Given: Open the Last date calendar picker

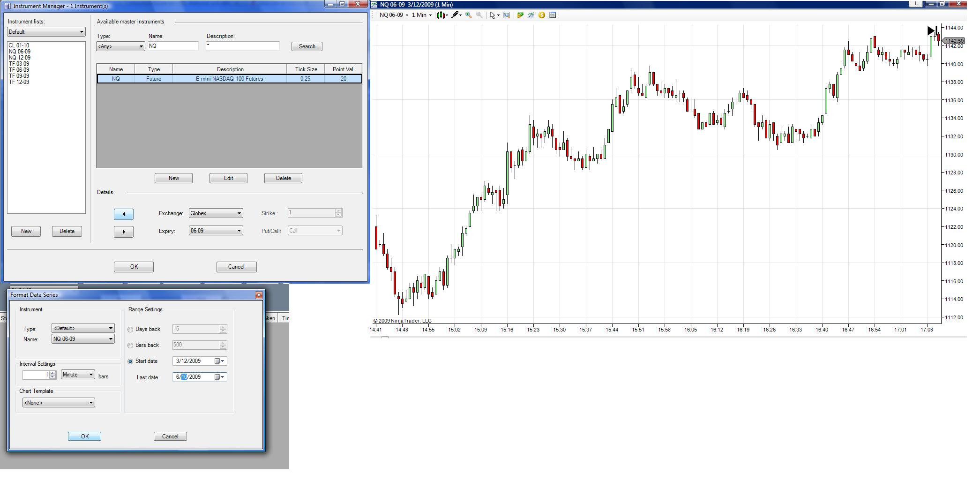Looking at the screenshot, I should [x=219, y=377].
